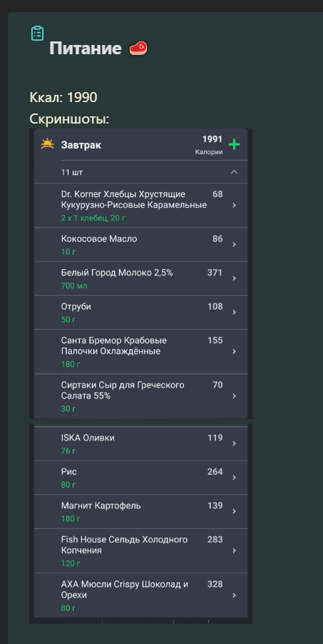Open details arrow for Белый Город Молоко 2,5%
The width and height of the screenshot is (323, 644).
(x=234, y=278)
